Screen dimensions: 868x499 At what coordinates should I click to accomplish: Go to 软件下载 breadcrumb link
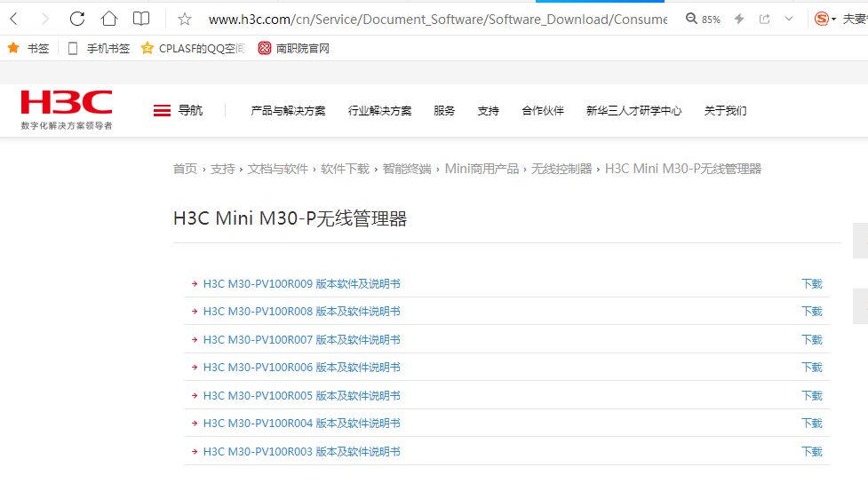(345, 169)
